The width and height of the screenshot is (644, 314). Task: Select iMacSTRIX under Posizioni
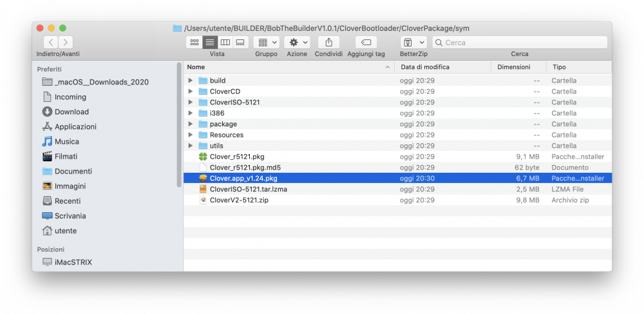(68, 262)
